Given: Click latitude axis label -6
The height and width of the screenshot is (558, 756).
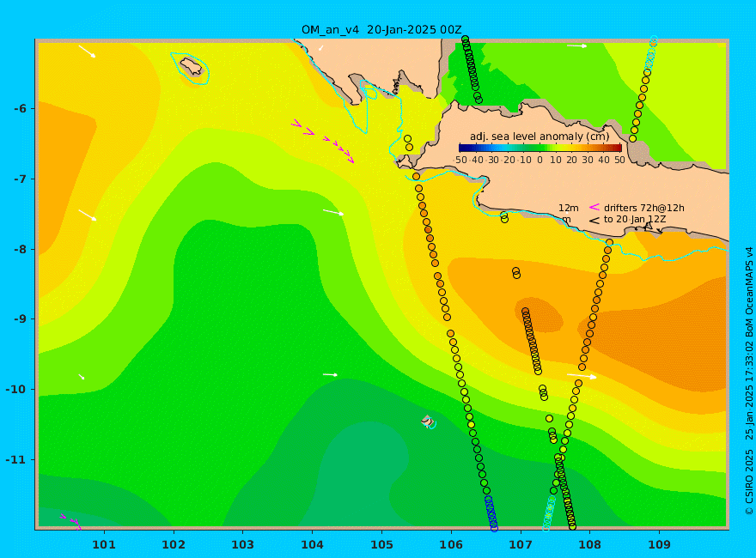Looking at the screenshot, I should [21, 108].
